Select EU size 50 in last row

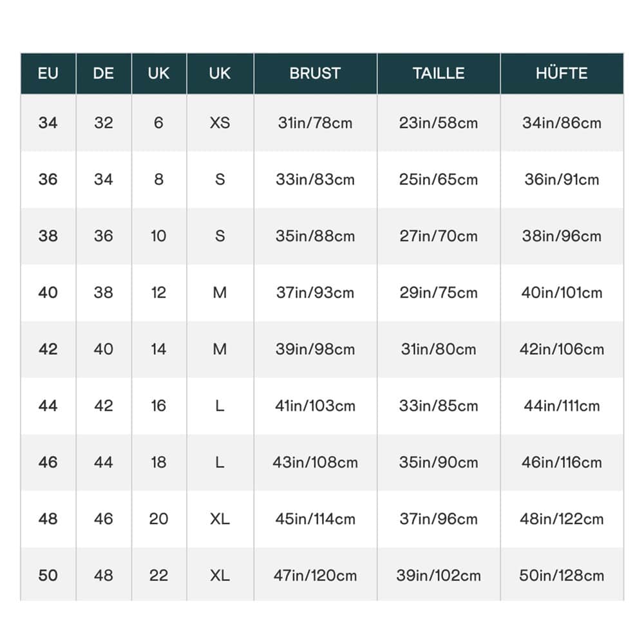(x=48, y=575)
